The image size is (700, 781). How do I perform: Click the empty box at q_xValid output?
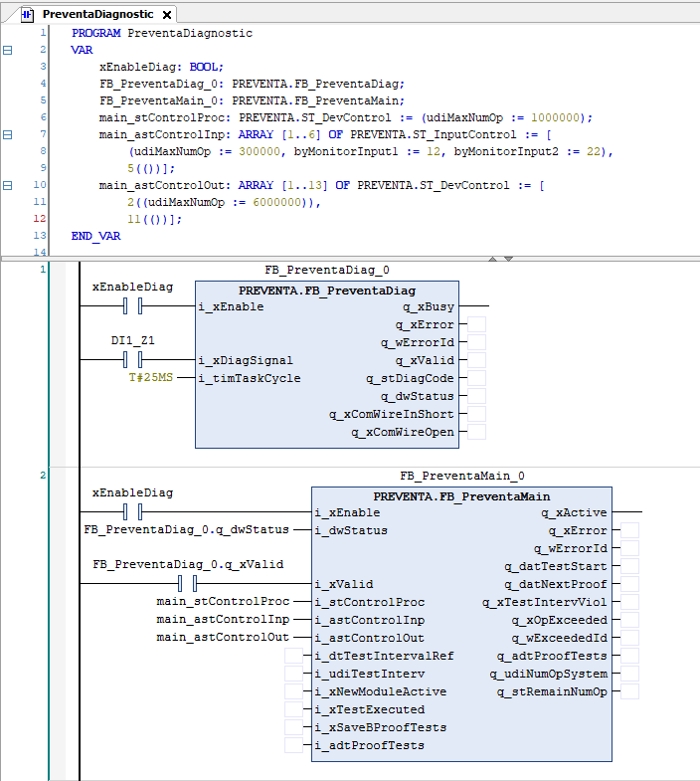point(476,360)
